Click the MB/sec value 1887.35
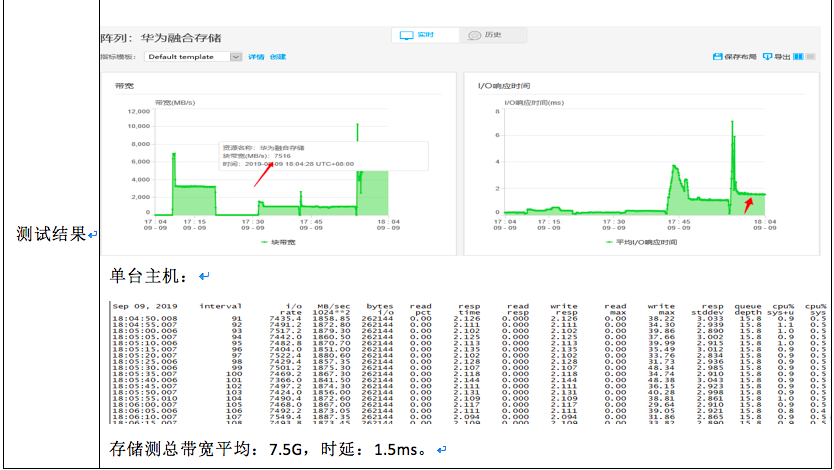This screenshot has height=470, width=834. click(331, 417)
